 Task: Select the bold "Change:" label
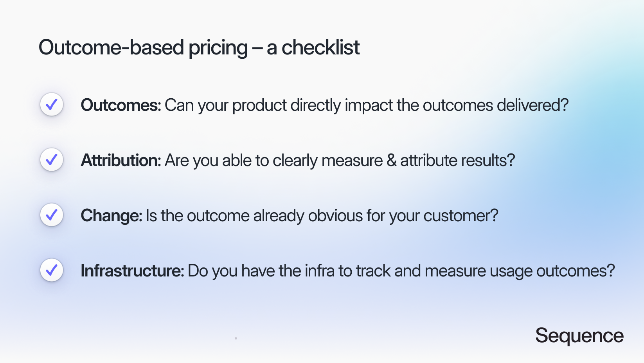(x=111, y=216)
